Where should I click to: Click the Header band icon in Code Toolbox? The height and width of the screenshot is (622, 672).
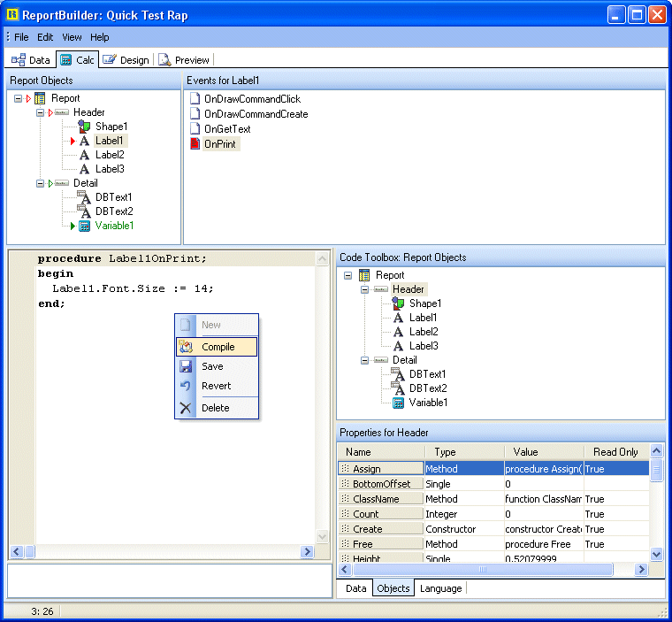[381, 289]
